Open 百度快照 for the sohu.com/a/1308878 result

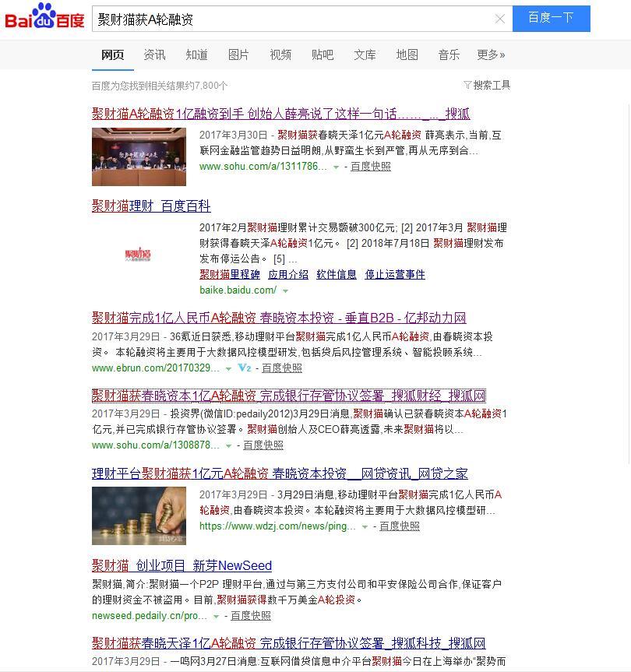(x=263, y=445)
